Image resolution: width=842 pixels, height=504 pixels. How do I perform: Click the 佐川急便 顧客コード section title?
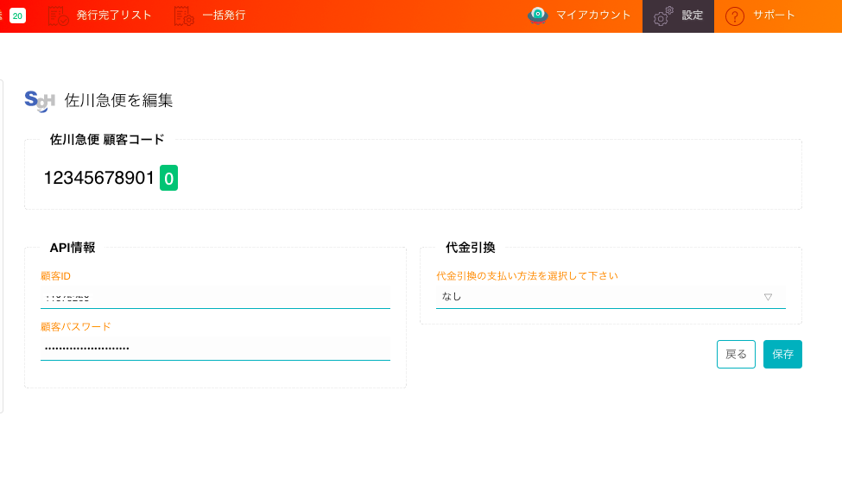(x=107, y=140)
